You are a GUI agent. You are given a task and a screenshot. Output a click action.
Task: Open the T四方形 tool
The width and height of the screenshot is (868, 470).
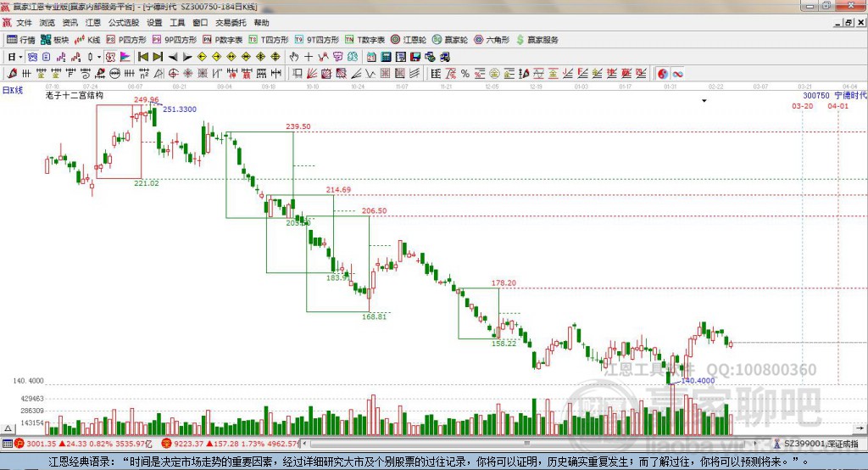click(269, 40)
